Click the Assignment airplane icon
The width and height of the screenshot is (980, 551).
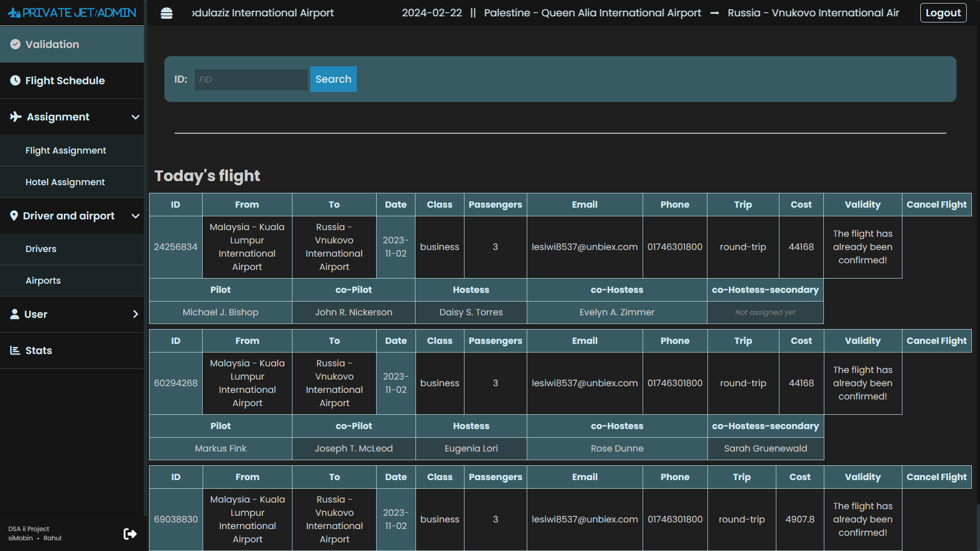point(16,117)
